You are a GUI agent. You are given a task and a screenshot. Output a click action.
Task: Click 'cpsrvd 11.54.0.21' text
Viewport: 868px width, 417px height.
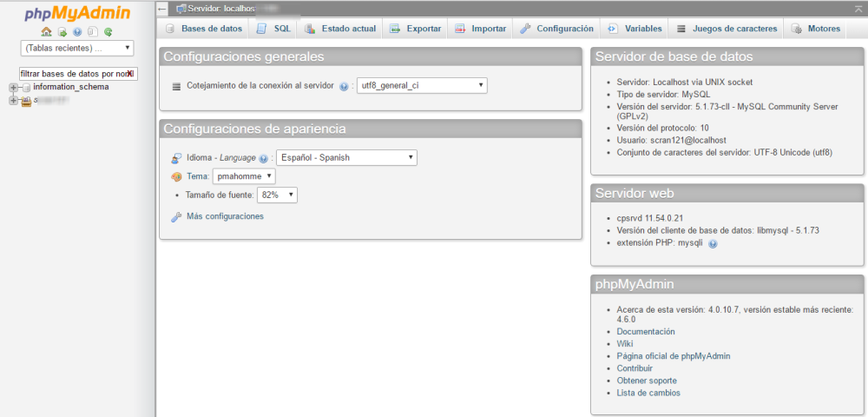coord(650,218)
